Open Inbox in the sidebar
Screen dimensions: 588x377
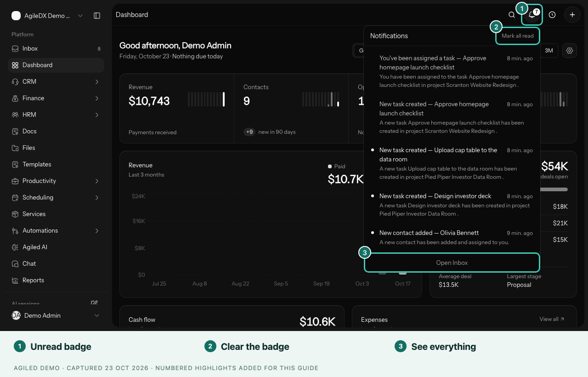click(56, 49)
